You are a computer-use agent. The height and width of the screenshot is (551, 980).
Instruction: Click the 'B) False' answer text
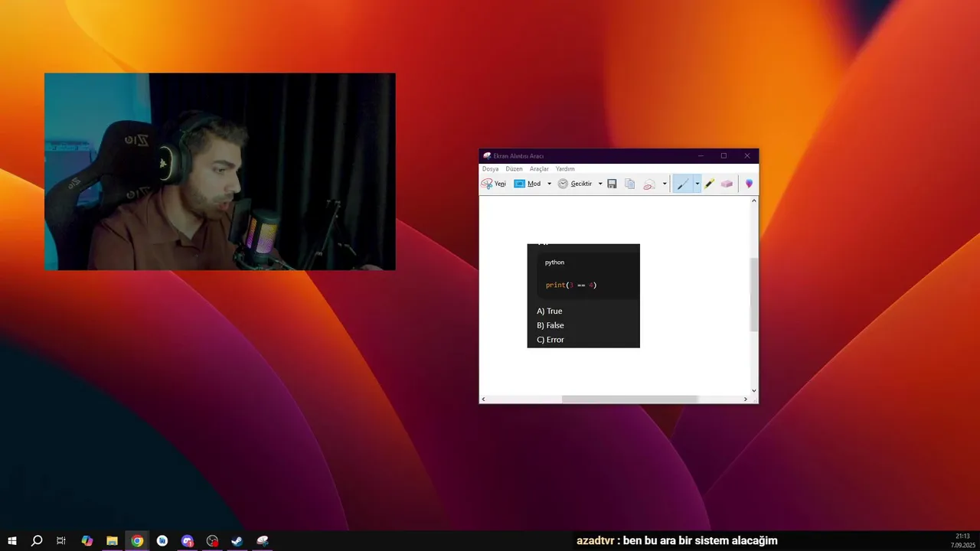tap(550, 325)
